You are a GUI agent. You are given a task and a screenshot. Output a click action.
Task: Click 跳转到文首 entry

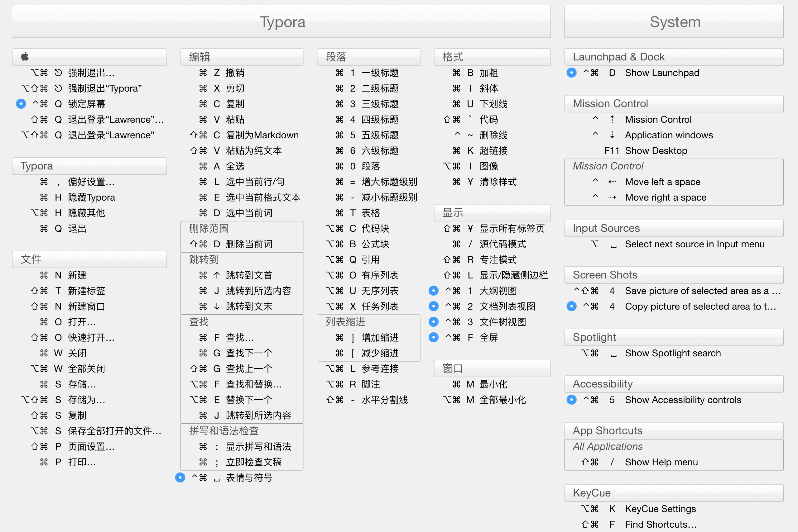pyautogui.click(x=236, y=275)
